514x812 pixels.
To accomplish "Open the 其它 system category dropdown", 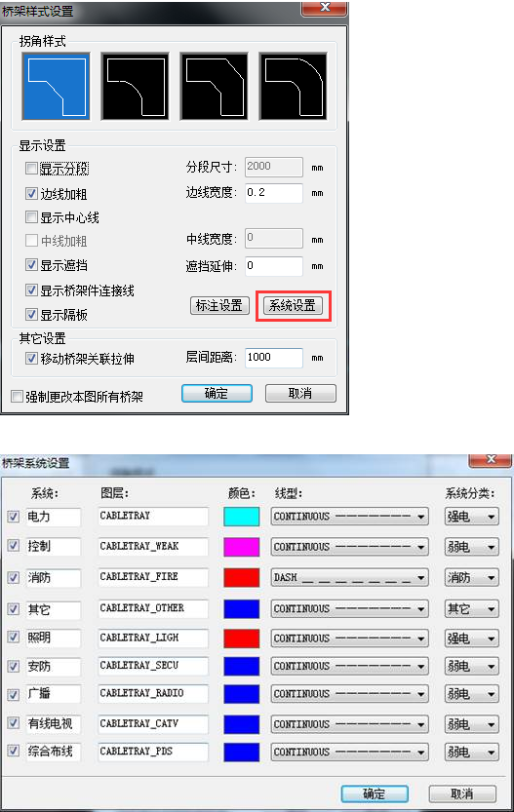I will pos(471,609).
